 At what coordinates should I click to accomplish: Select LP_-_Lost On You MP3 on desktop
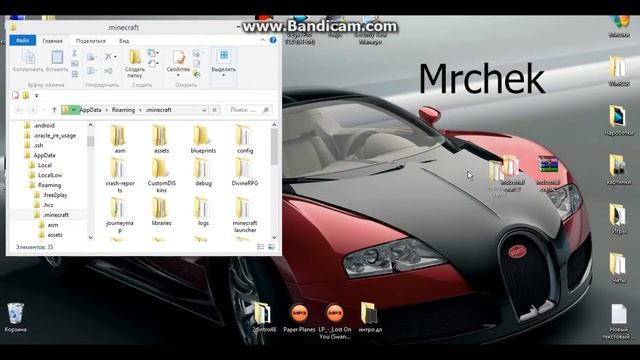335,321
